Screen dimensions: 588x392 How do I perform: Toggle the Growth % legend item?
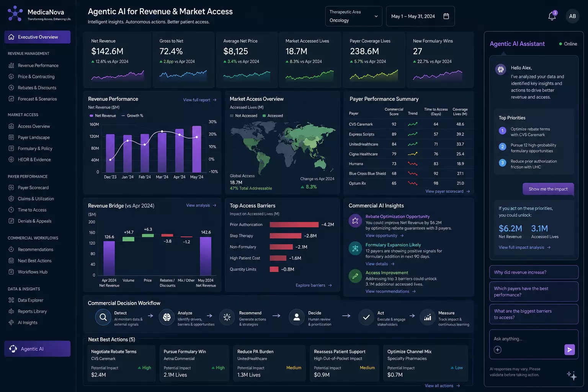(x=132, y=116)
